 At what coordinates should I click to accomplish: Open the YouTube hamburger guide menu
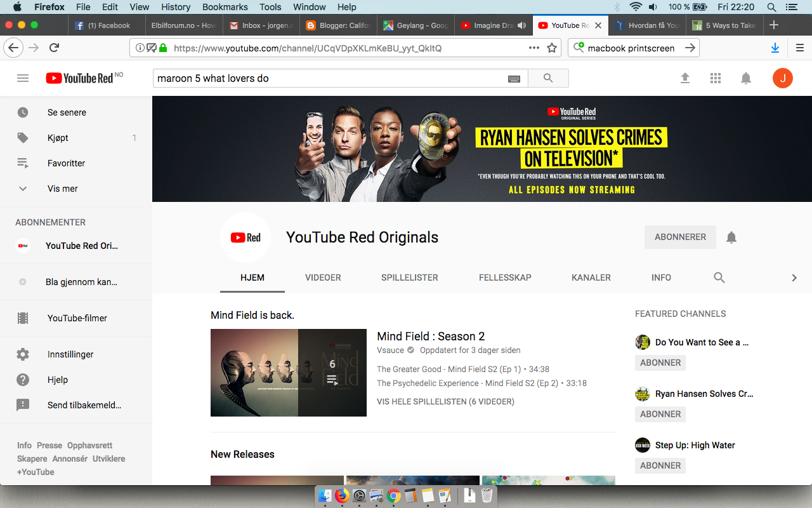(x=23, y=78)
